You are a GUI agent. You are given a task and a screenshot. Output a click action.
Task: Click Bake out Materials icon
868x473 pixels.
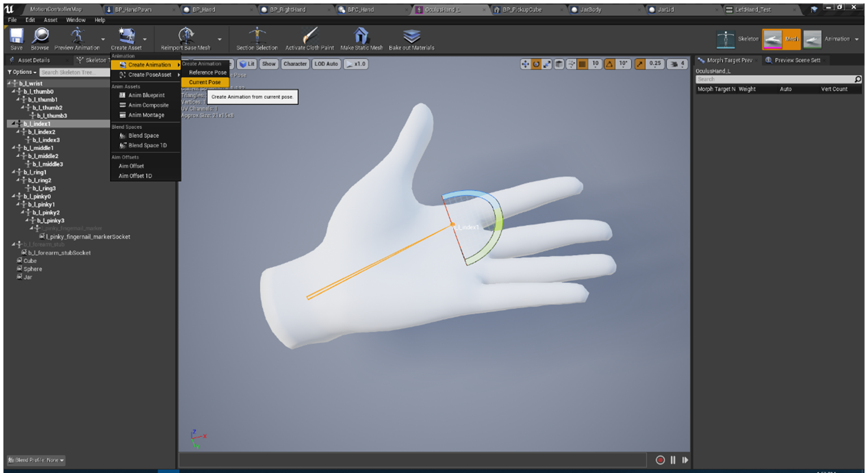coord(412,36)
